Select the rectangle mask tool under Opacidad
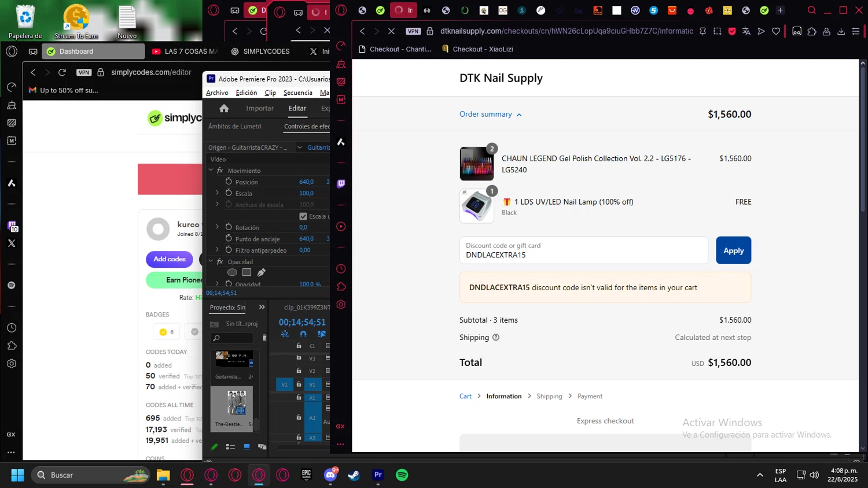 (x=247, y=272)
